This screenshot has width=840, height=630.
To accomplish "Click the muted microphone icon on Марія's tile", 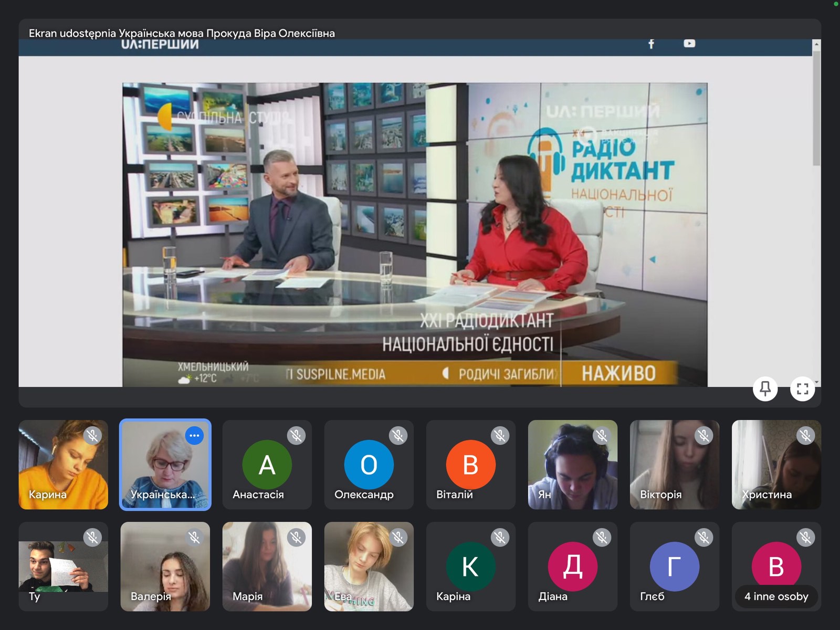I will pos(296,537).
